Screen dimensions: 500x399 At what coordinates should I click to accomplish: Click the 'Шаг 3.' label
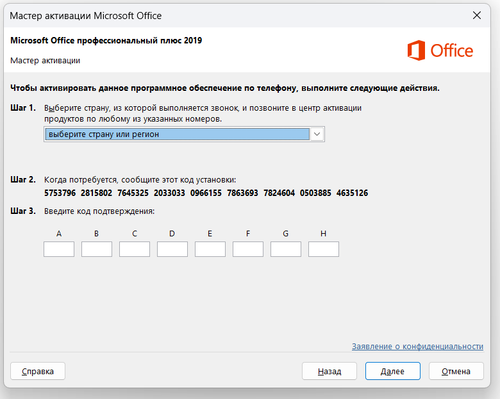[x=23, y=211]
